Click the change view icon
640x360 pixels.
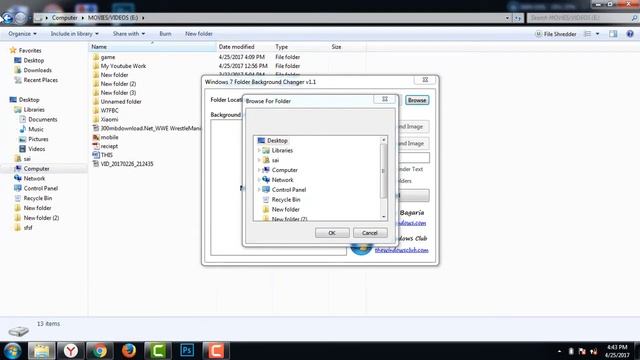(x=587, y=34)
